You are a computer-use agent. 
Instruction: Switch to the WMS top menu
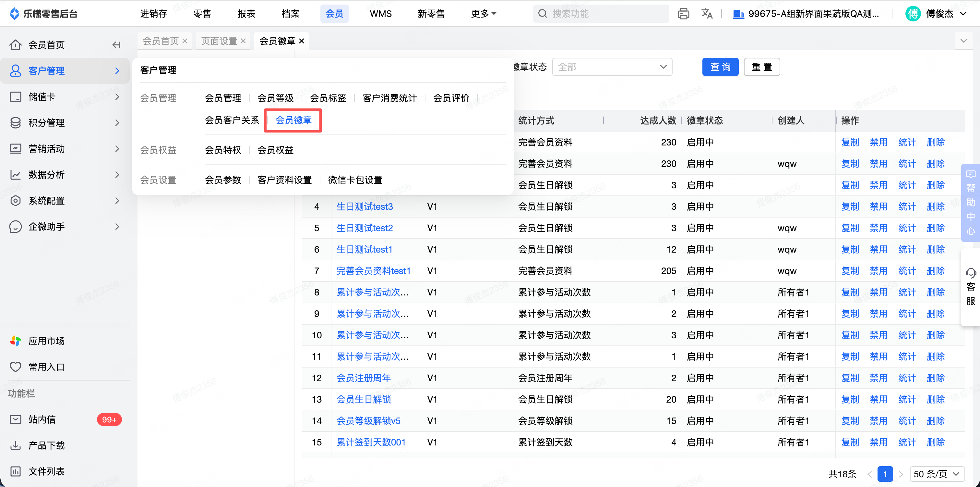point(380,14)
